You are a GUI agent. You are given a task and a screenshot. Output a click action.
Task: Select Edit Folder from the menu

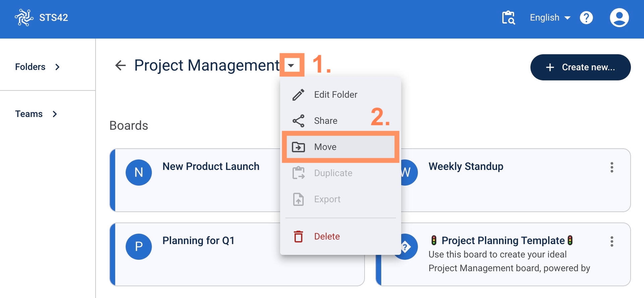pyautogui.click(x=335, y=95)
